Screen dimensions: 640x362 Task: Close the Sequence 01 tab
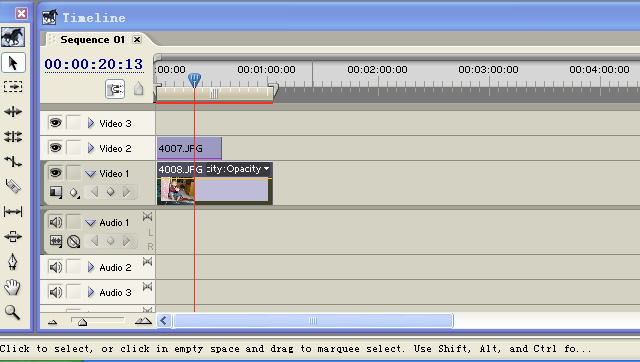tap(138, 40)
